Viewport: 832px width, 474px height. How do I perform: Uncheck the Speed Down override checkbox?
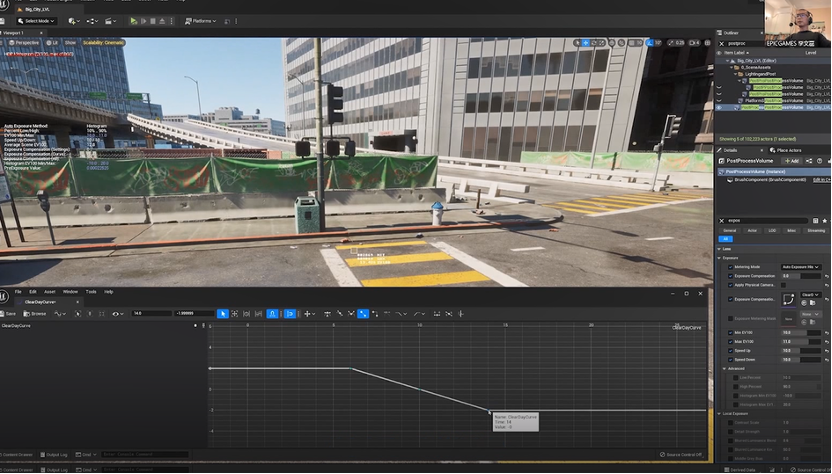(731, 360)
